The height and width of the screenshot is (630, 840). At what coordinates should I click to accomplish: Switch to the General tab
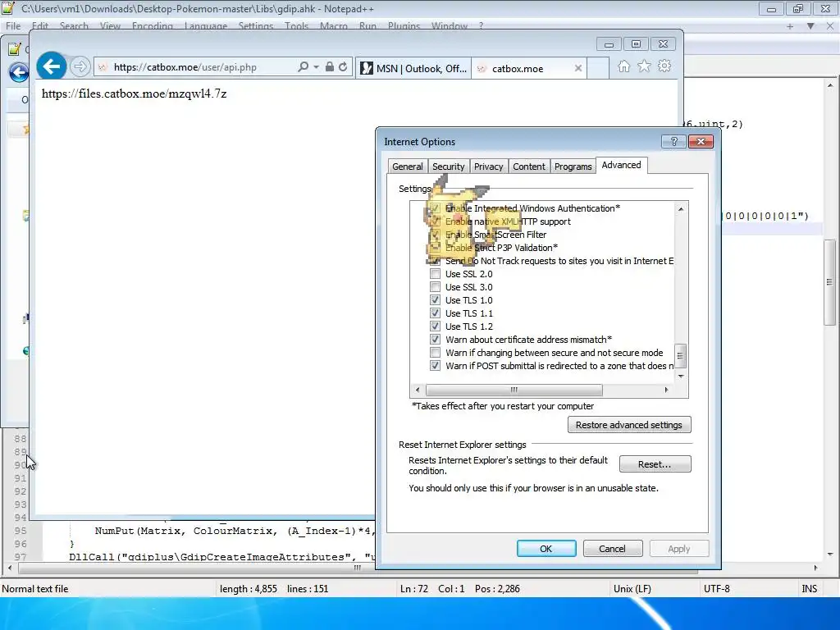tap(407, 167)
